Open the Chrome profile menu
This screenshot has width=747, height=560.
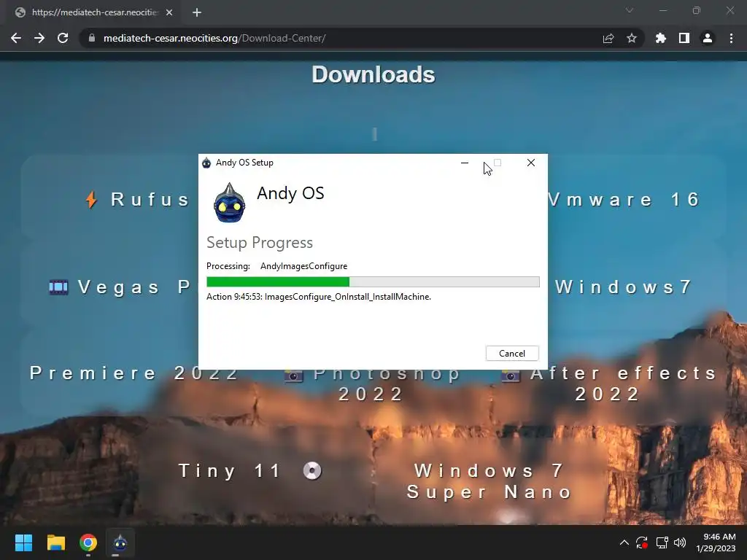[x=708, y=38]
